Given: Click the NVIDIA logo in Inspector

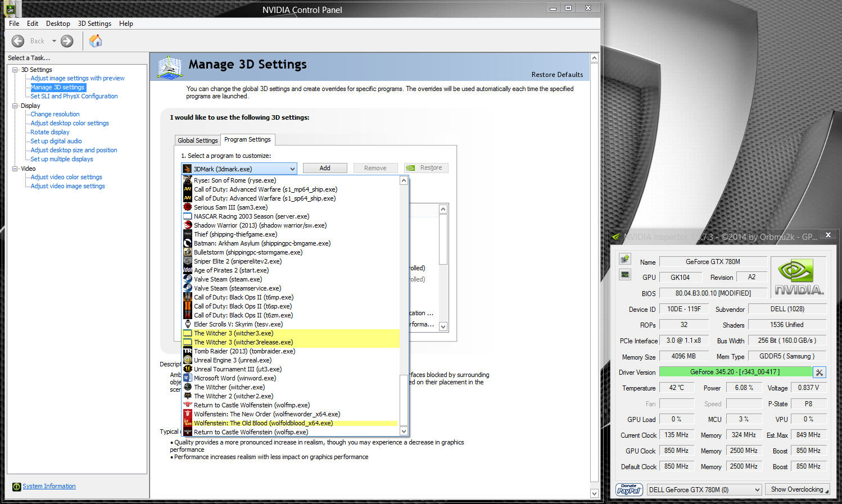Looking at the screenshot, I should [x=799, y=277].
